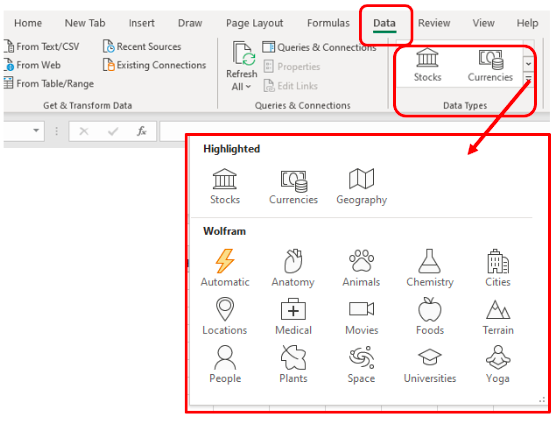557x427 pixels.
Task: Select the Space galaxy data type
Action: (361, 364)
